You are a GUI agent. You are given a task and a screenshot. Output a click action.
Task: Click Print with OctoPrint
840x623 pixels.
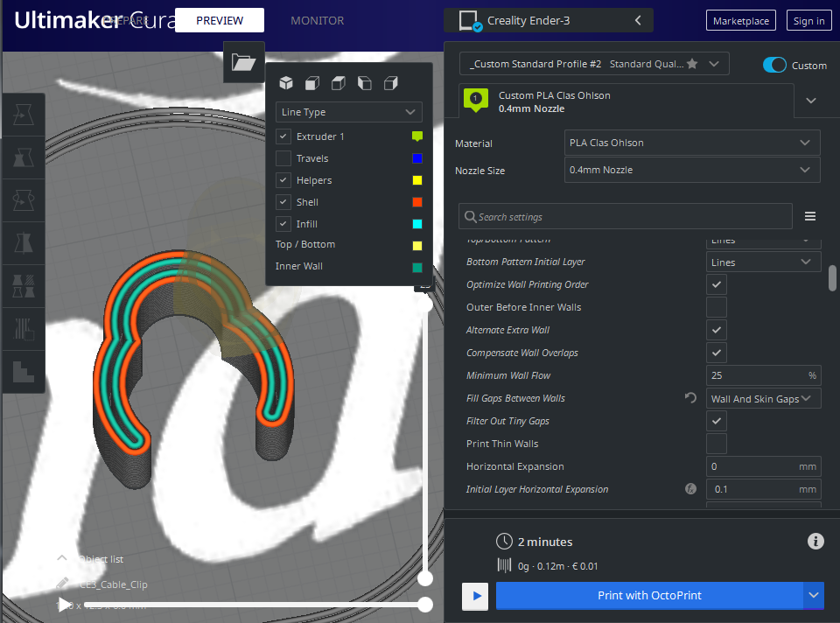pyautogui.click(x=649, y=596)
